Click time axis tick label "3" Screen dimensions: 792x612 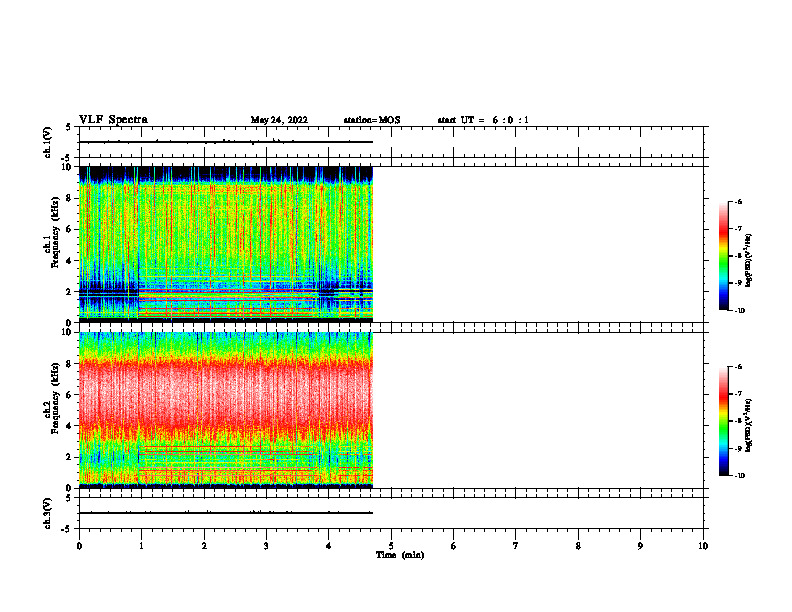266,546
